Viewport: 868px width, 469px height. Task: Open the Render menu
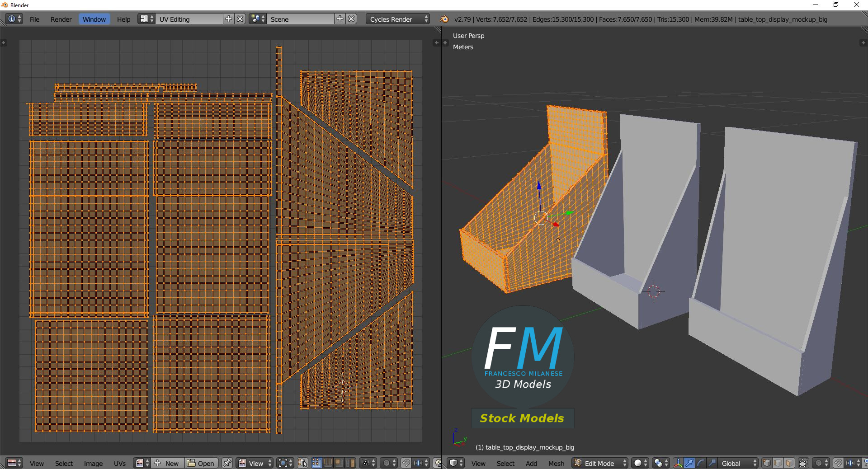61,19
